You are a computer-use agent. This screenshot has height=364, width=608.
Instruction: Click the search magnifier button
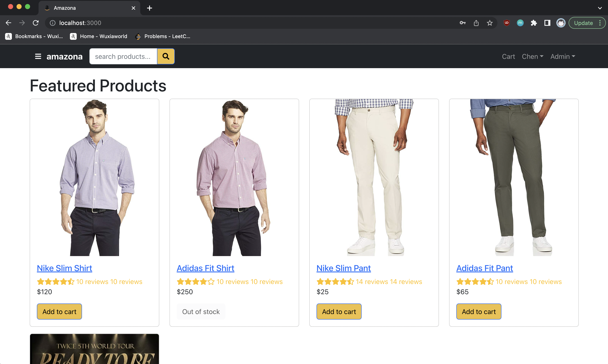point(166,56)
